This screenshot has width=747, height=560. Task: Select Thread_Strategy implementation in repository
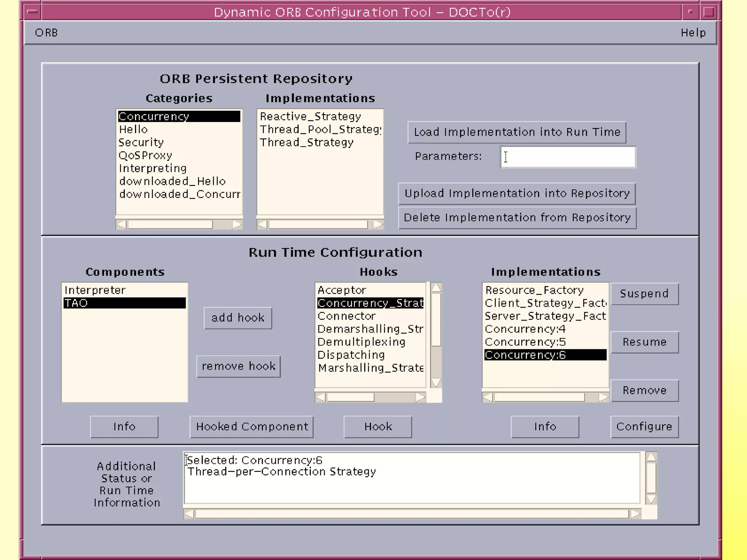(x=307, y=142)
